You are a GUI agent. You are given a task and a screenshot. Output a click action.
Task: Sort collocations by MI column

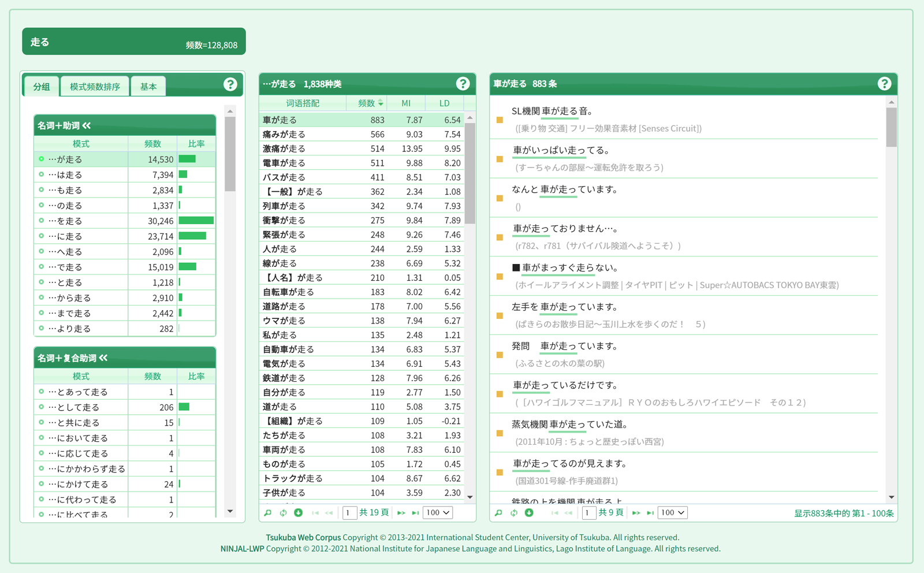tap(406, 103)
